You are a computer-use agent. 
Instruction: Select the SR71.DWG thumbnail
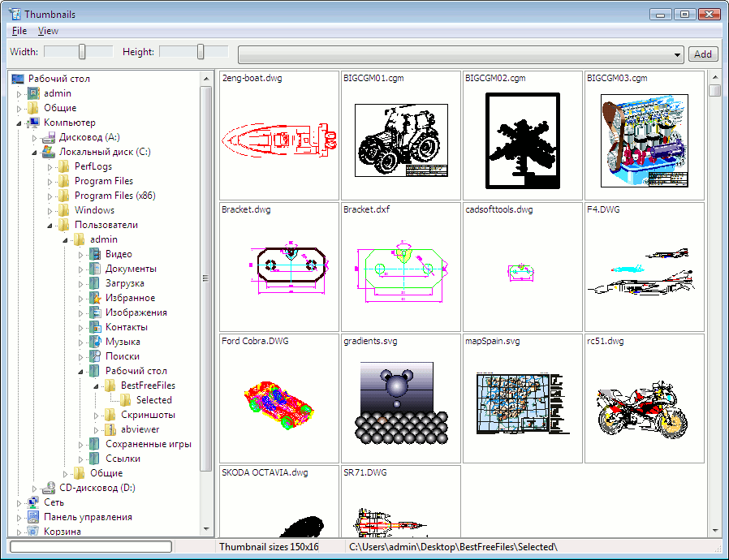tap(401, 502)
